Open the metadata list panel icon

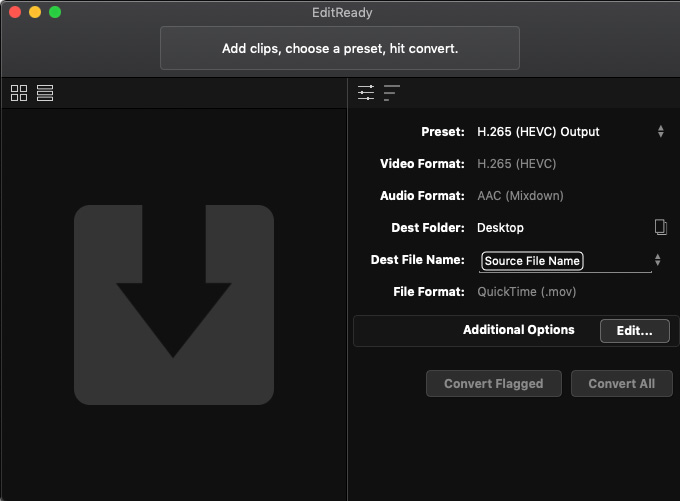(x=392, y=93)
